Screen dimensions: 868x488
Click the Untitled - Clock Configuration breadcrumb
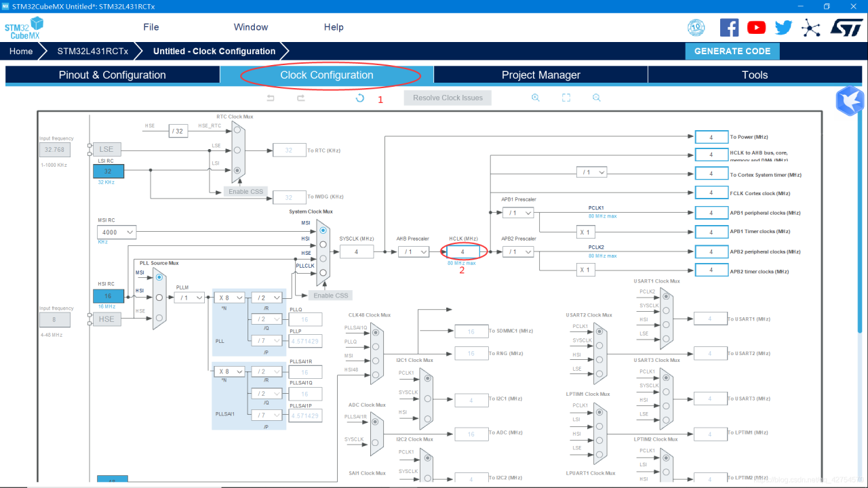point(214,51)
